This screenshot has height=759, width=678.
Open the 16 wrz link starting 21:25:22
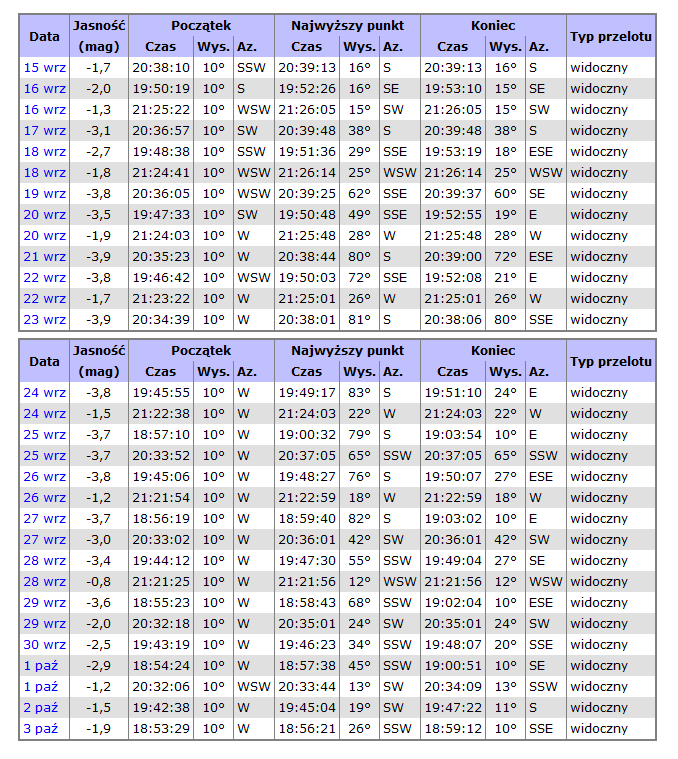45,110
